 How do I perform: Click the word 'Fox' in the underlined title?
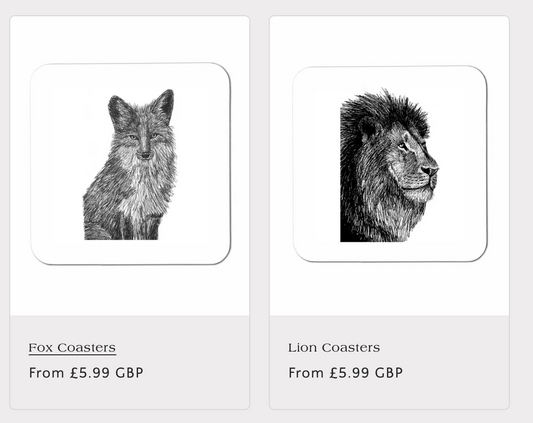[x=40, y=348]
